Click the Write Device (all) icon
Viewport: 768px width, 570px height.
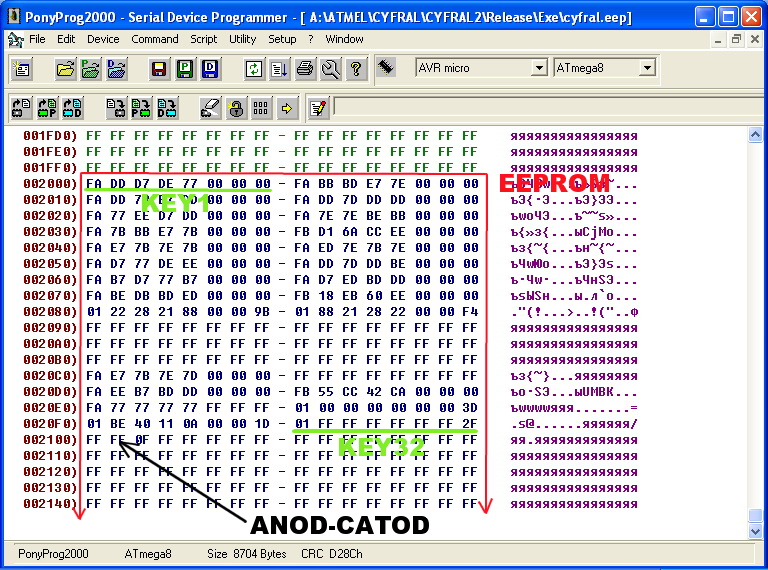(116, 108)
